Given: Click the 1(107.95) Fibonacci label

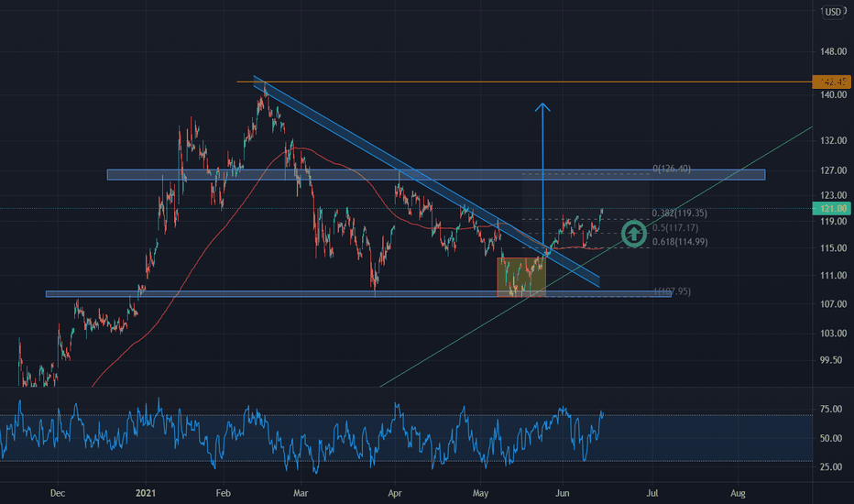Looking at the screenshot, I should click(x=672, y=291).
